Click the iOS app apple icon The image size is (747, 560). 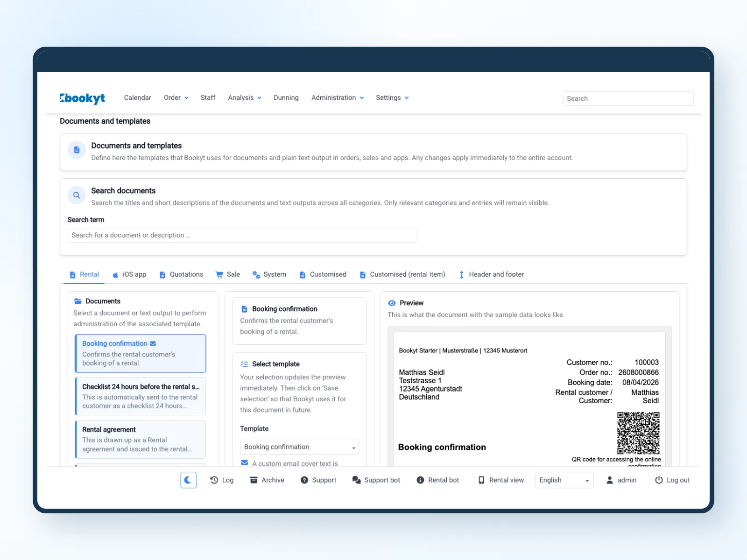pyautogui.click(x=115, y=275)
